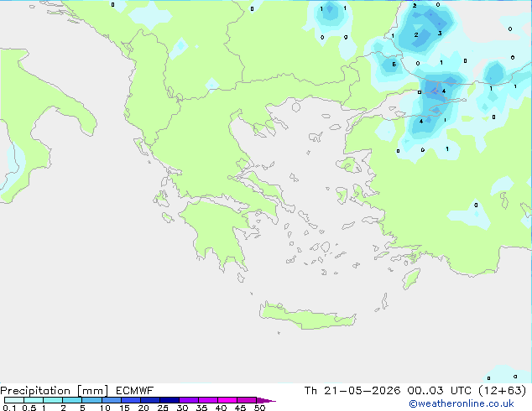Screen dimensions: 532x411
Task: Click the 'Th 21-05-2026' date text
Action: point(352,391)
